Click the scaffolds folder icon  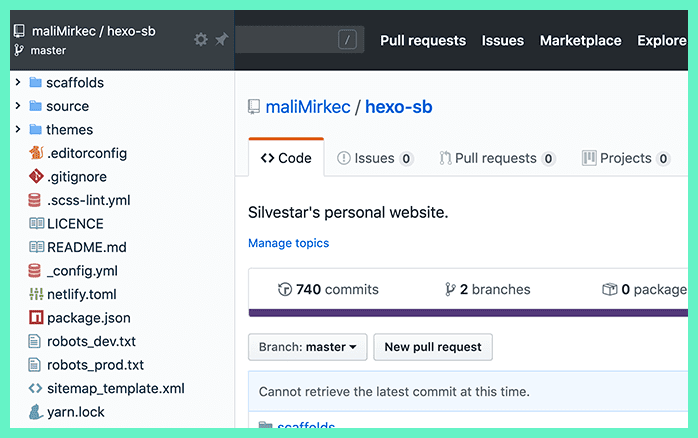35,82
